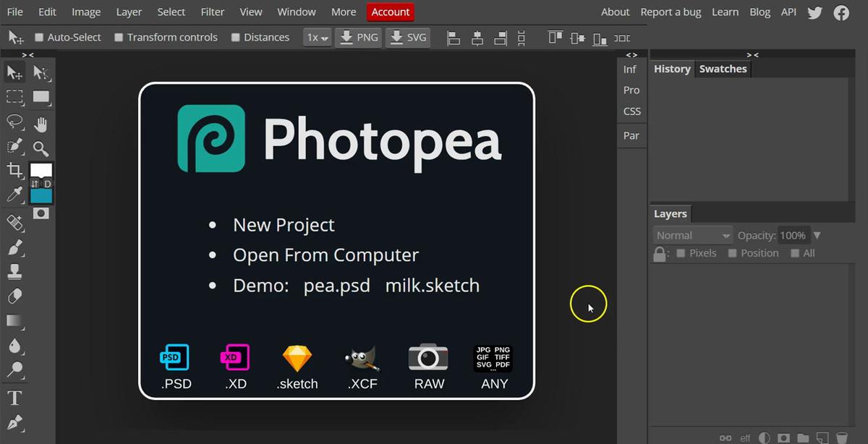Select the Brush tool
868x444 pixels.
pos(14,248)
